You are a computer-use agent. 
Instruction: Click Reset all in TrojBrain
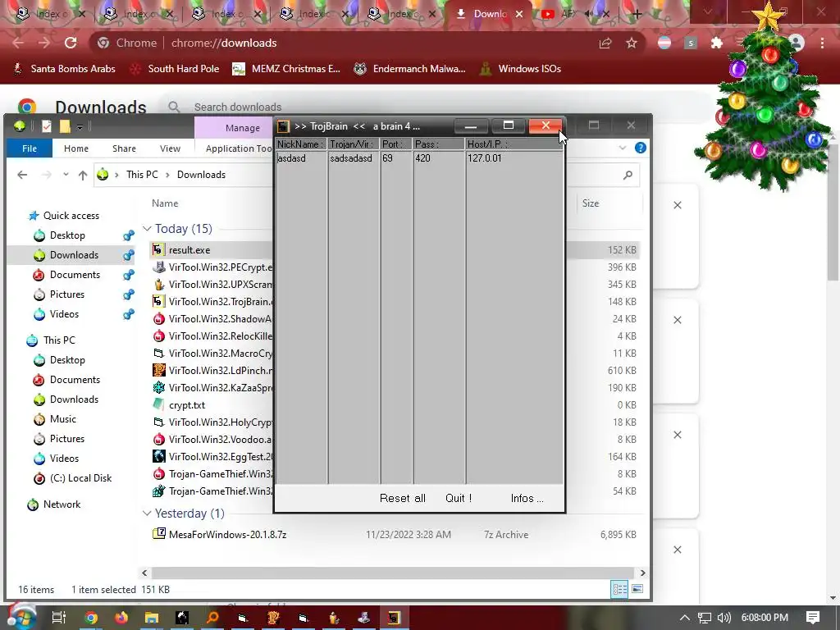[402, 498]
